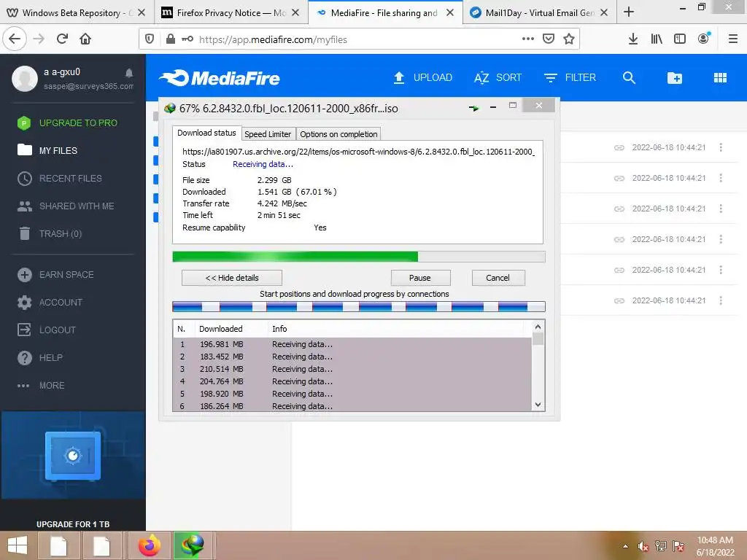Image resolution: width=747 pixels, height=560 pixels.
Task: Cancel the download
Action: 498,278
